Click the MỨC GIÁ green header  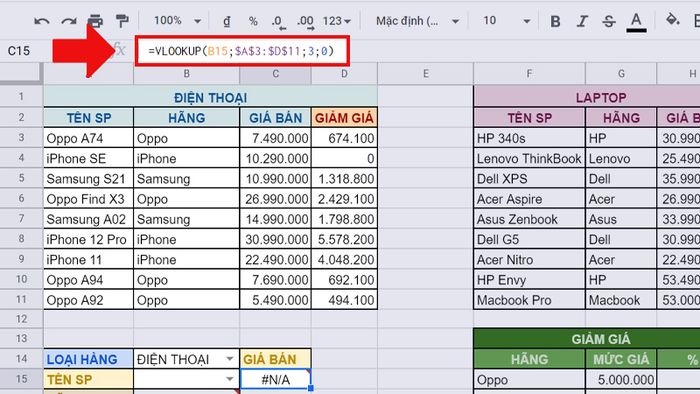[x=621, y=359]
